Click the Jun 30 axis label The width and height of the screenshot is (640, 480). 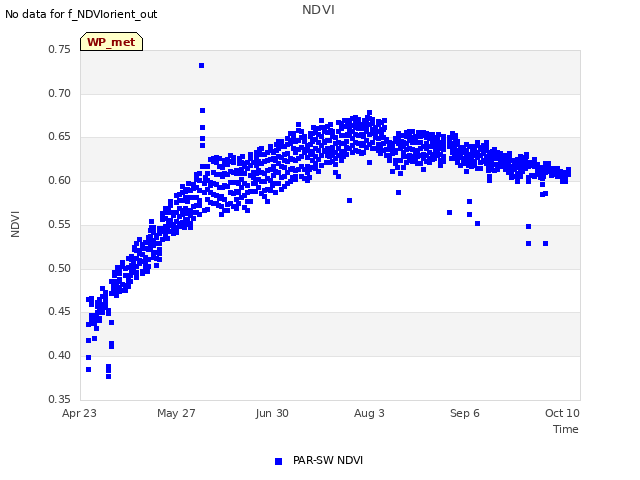click(272, 413)
